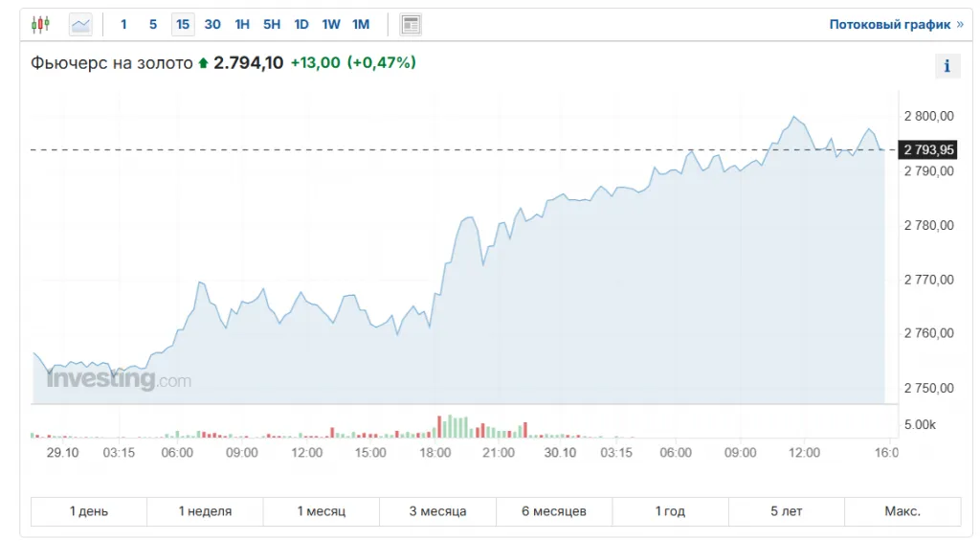Open the chart info button

[947, 66]
